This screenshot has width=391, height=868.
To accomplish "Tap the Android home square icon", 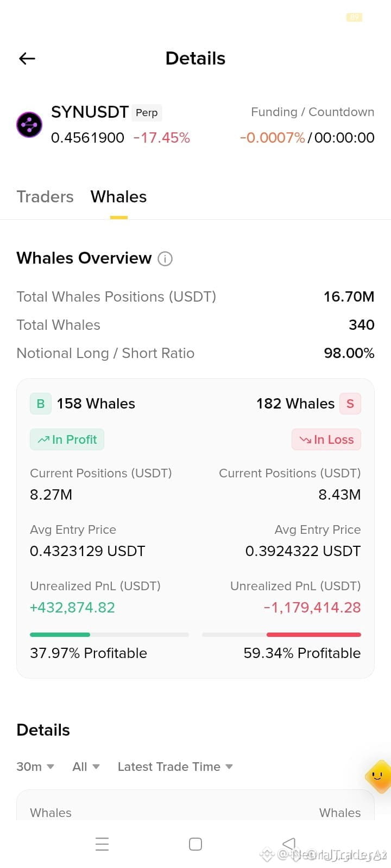I will [x=195, y=844].
